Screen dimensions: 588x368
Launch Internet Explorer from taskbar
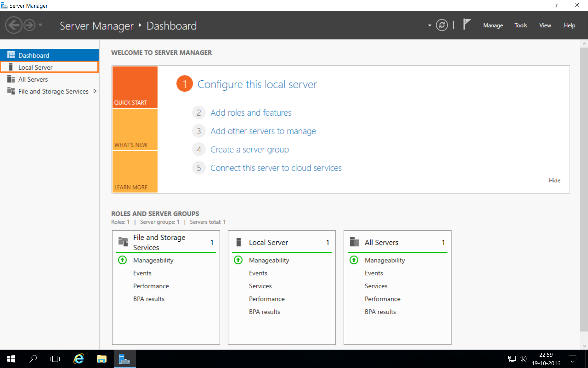point(79,359)
